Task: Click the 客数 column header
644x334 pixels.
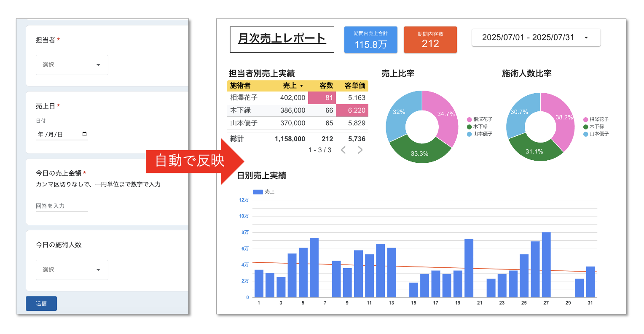Action: click(x=326, y=86)
